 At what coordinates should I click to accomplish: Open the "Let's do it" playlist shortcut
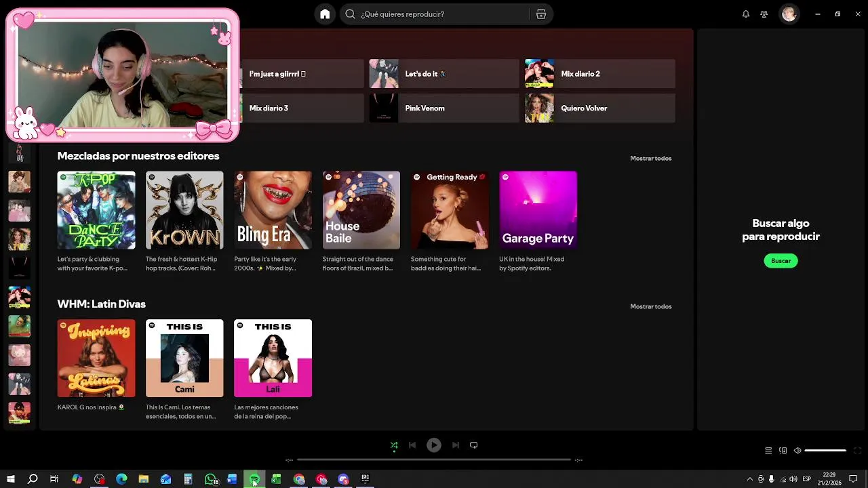[444, 74]
